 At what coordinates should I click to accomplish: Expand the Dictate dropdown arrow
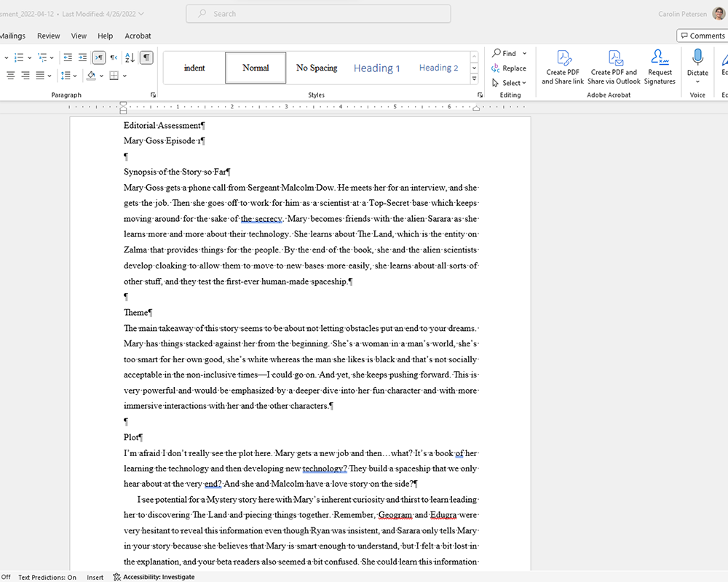pos(697,81)
